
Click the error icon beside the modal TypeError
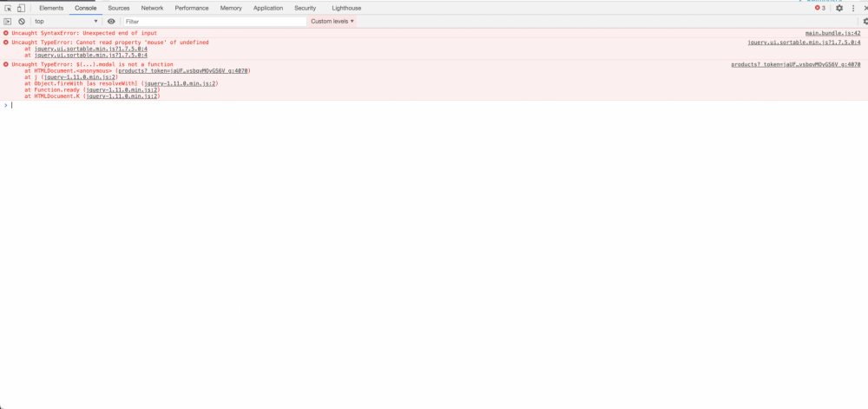pos(6,64)
